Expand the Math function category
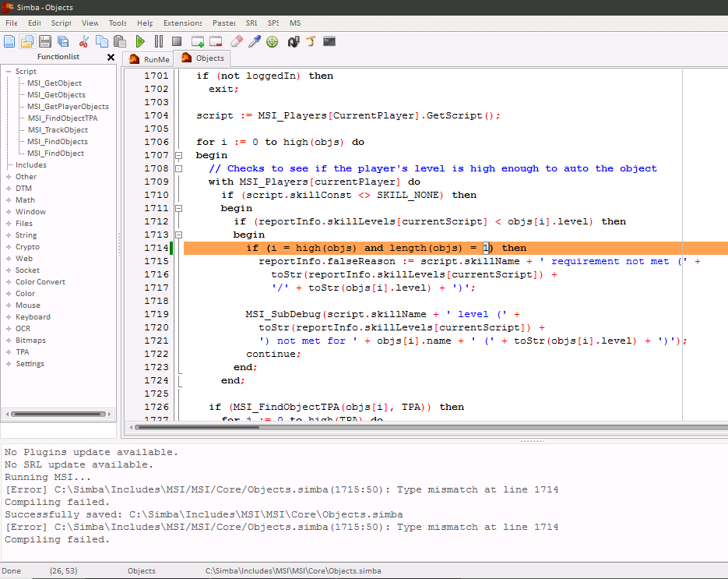 tap(8, 200)
